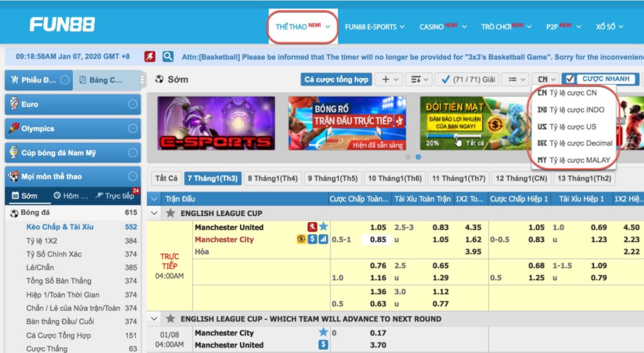Image resolution: width=644 pixels, height=353 pixels.
Task: Toggle the circle button on Euro panel
Action: [x=133, y=104]
